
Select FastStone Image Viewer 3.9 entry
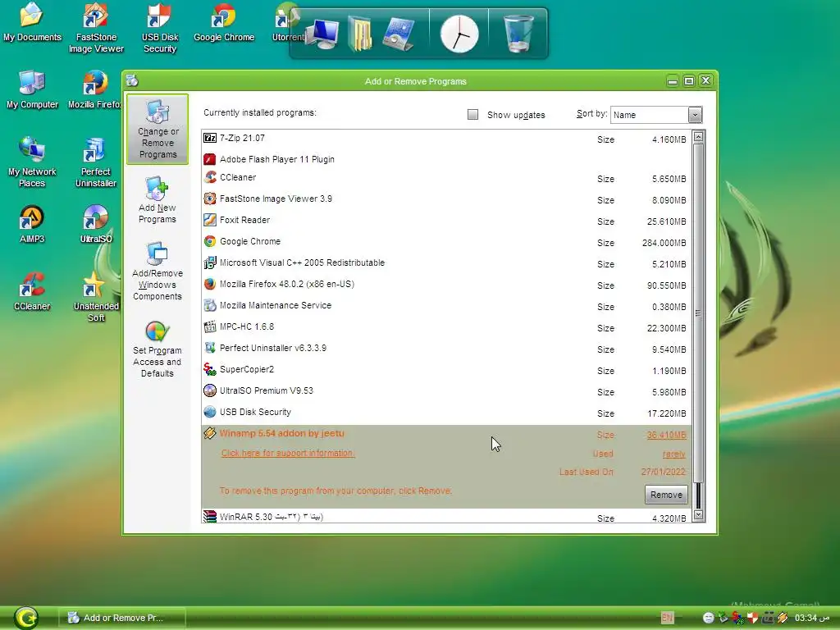(446, 199)
